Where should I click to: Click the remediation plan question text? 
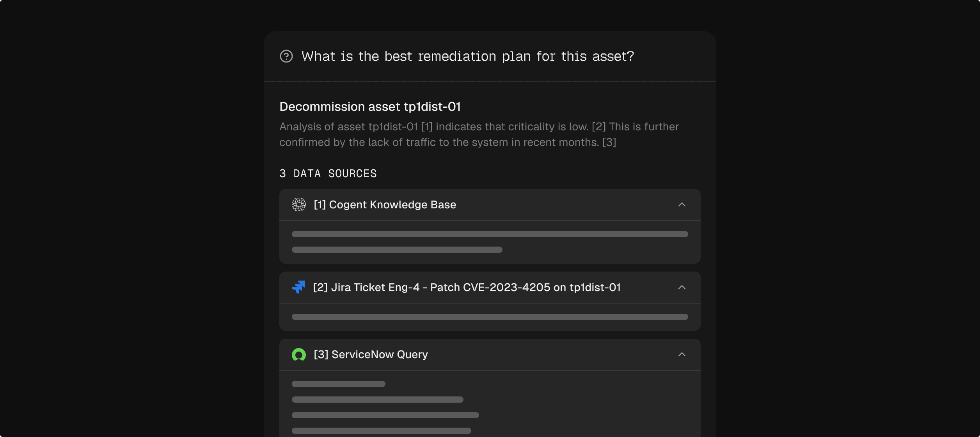(x=467, y=56)
